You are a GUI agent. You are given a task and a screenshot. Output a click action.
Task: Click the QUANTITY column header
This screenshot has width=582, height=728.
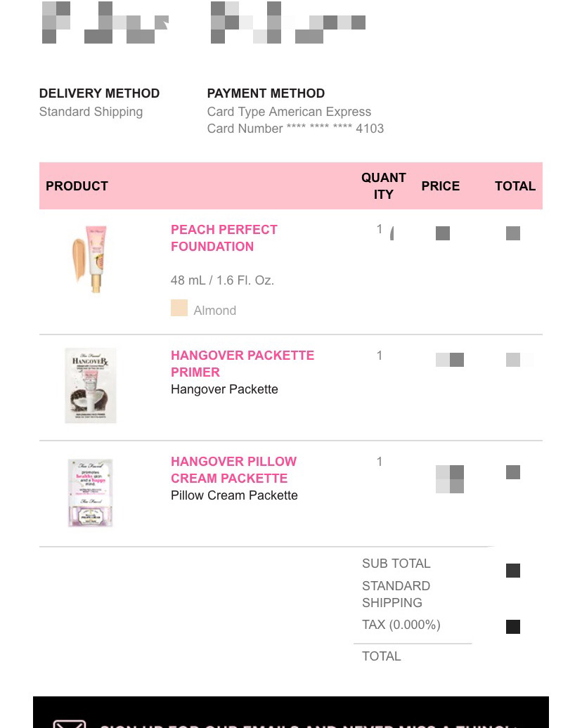point(384,186)
